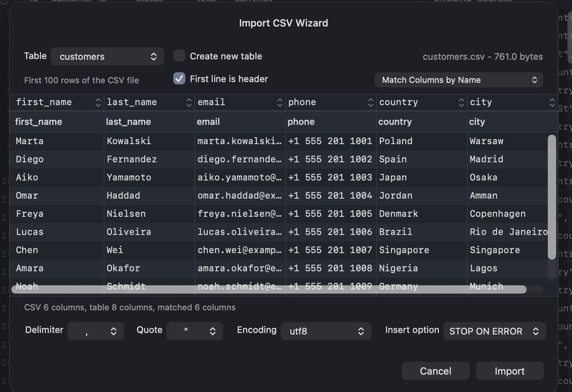This screenshot has width=572, height=392.
Task: Open the Match Columns by Name dropdown
Action: coord(459,80)
